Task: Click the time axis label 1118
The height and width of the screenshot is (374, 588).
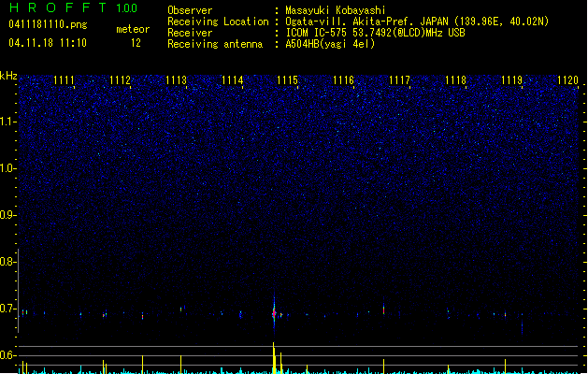Action: pos(455,80)
